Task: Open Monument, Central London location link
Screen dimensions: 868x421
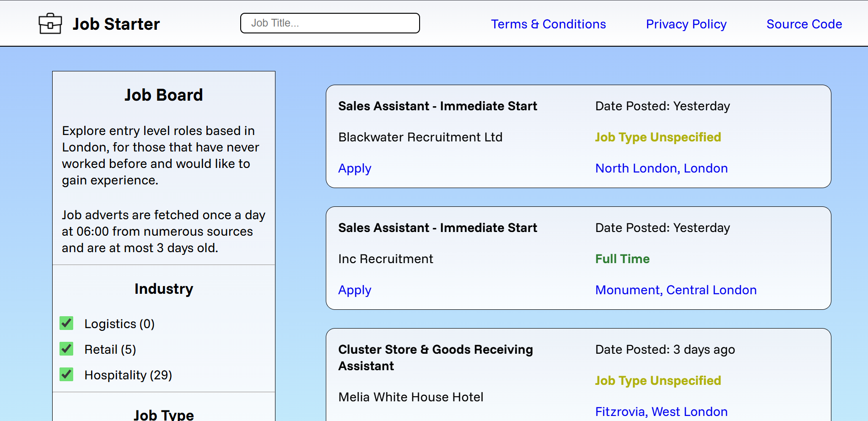Action: click(x=676, y=290)
